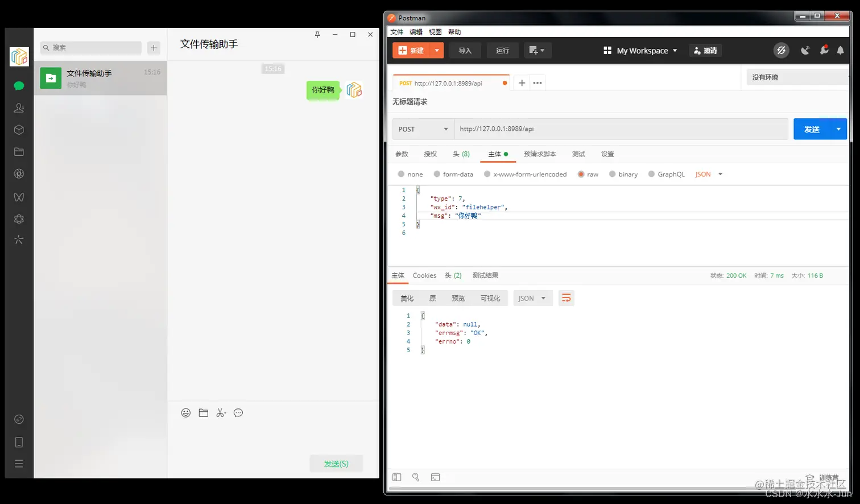
Task: Click the WeChat search box
Action: pyautogui.click(x=91, y=48)
